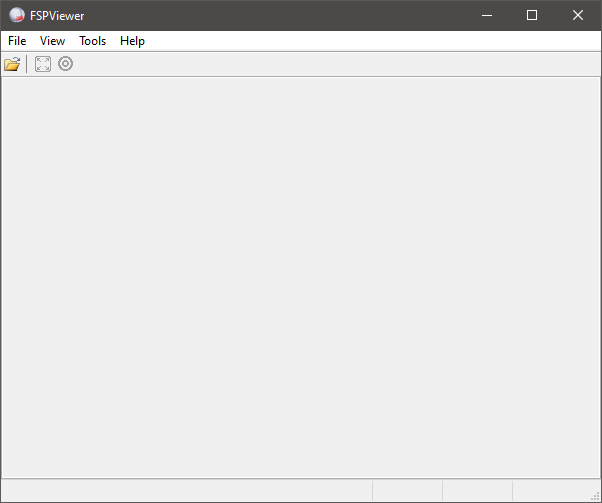Click the Open file folder icon
This screenshot has width=602, height=503.
point(12,64)
